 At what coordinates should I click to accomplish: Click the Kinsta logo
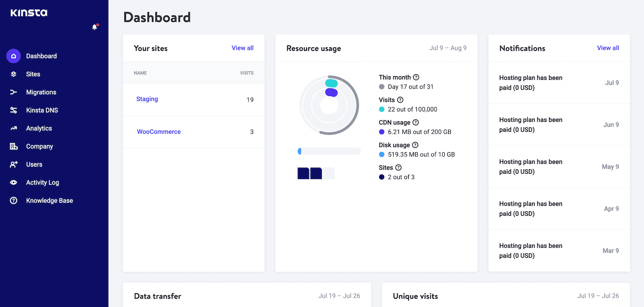click(x=28, y=13)
